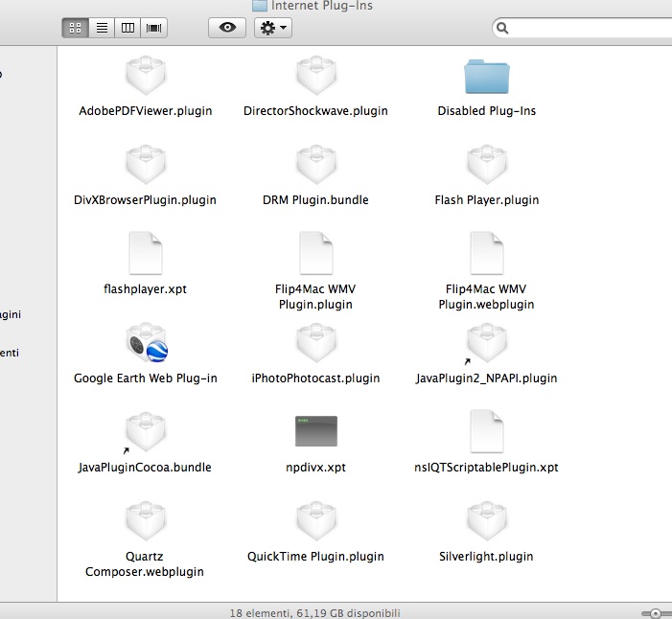Click the Quick Look eye button
672x619 pixels.
(227, 29)
